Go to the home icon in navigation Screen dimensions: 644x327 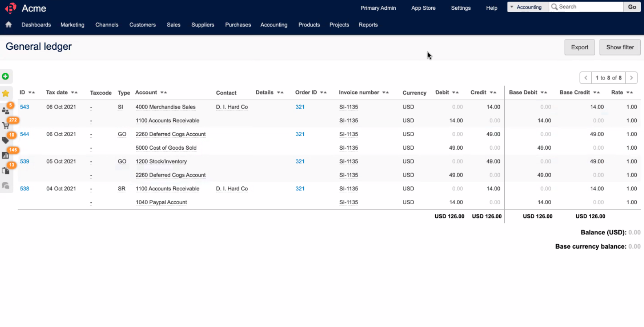click(9, 25)
